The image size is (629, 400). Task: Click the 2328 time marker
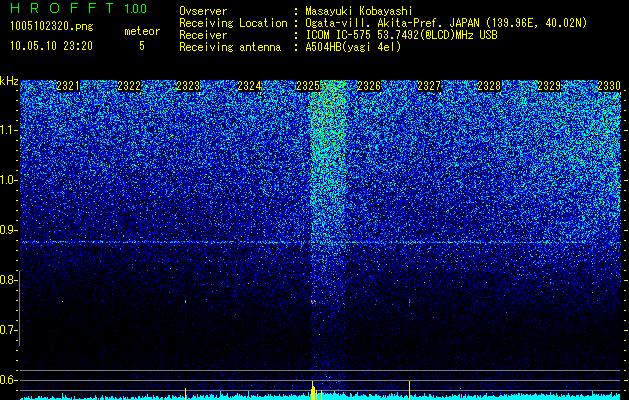tap(489, 86)
